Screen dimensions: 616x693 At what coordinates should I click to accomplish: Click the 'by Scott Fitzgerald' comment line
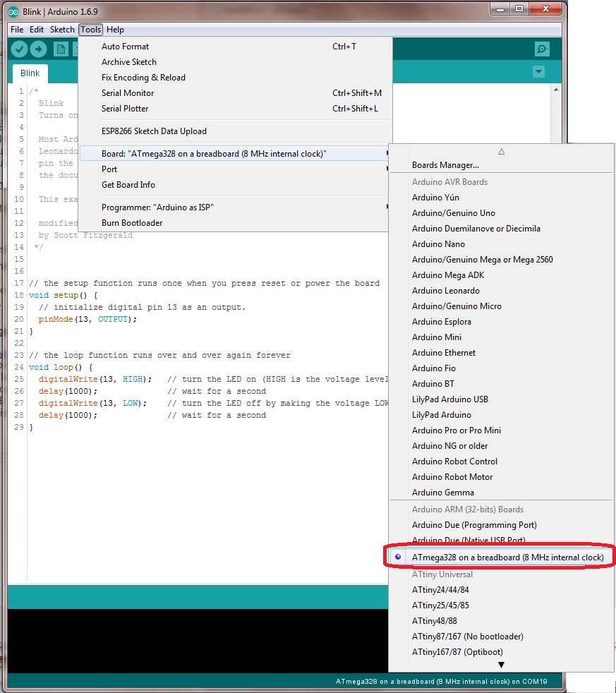click(x=85, y=235)
